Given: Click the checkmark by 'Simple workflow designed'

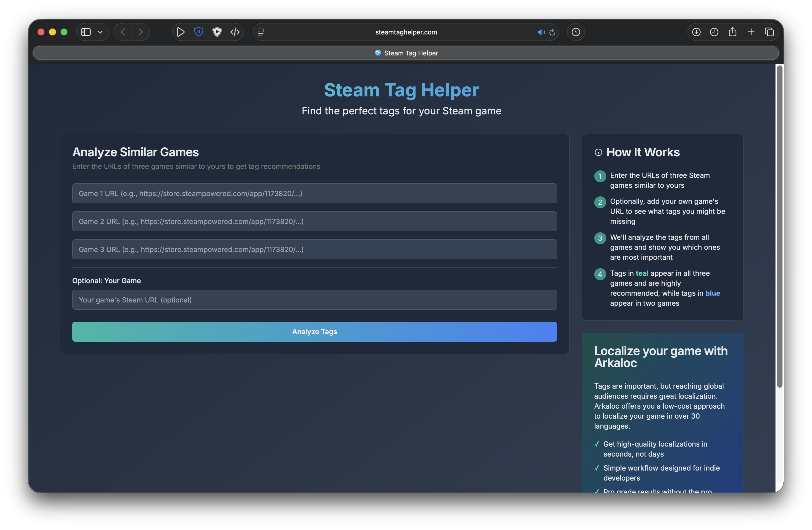Looking at the screenshot, I should [597, 468].
